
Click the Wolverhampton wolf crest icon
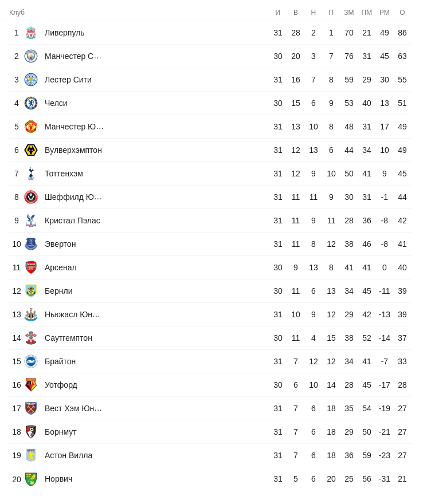click(31, 150)
